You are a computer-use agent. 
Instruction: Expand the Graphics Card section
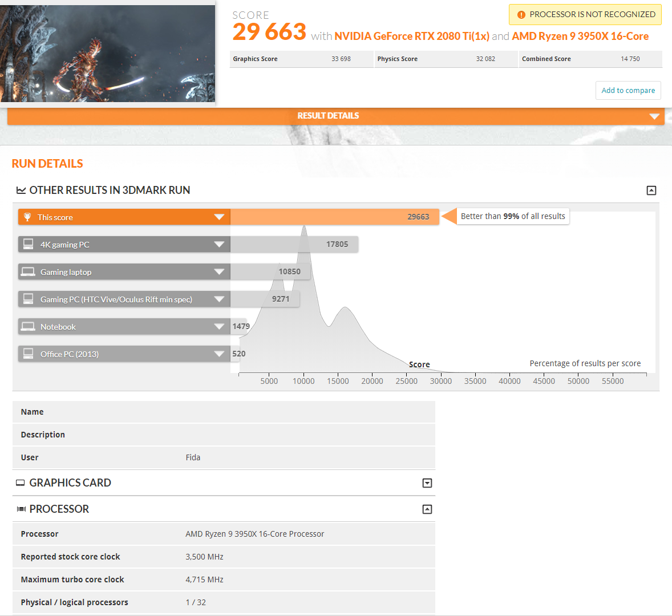(427, 483)
